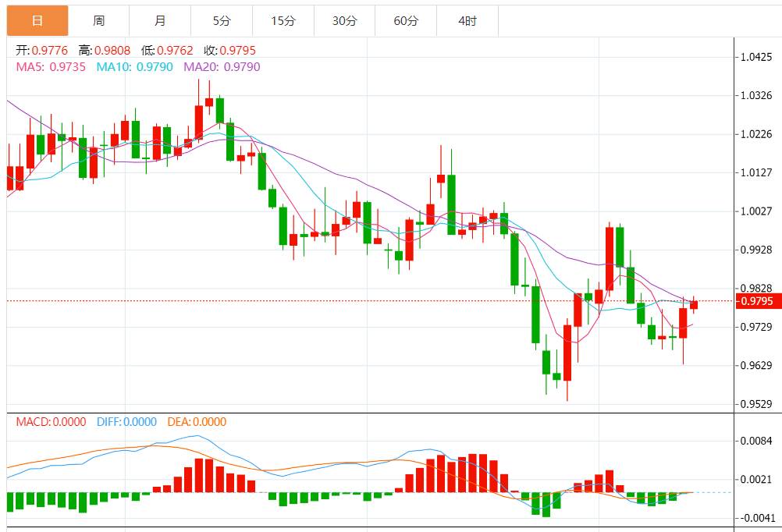Click the MACD:0.0000 label

point(51,422)
